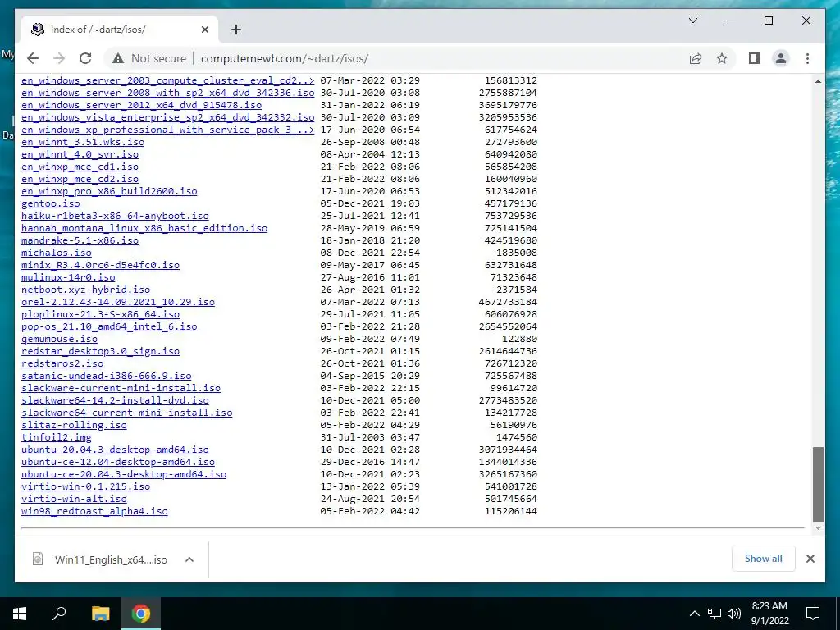Open redstar_desktop3.0_sign.iso link
Screen dimensions: 840x630
[100, 351]
